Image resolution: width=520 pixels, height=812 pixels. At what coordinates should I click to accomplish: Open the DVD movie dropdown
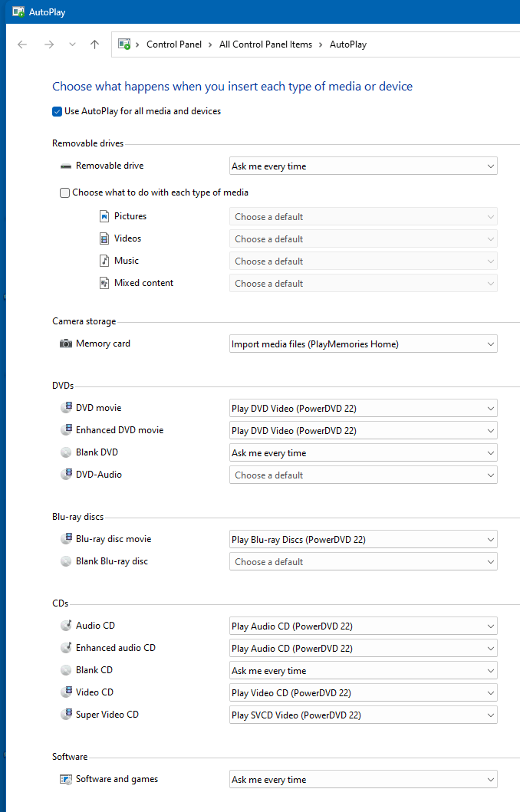(x=363, y=408)
